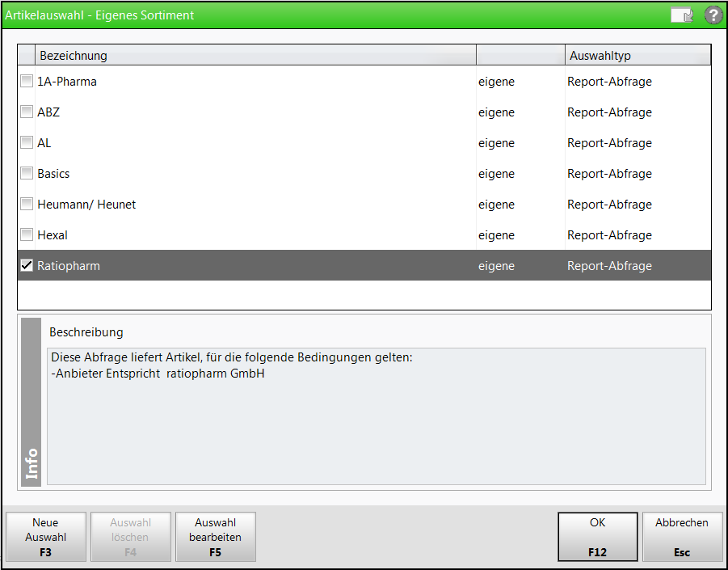Click Report-Abfrage in the Hexal row

[609, 235]
